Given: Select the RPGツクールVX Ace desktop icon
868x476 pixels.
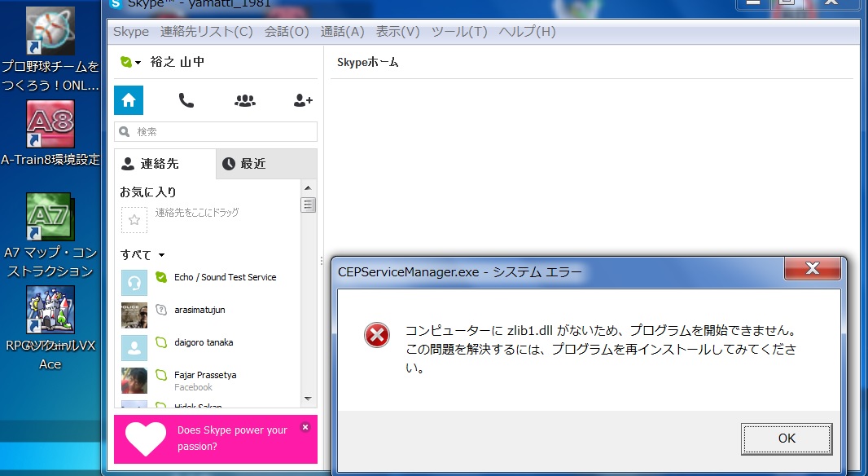Looking at the screenshot, I should [x=50, y=328].
